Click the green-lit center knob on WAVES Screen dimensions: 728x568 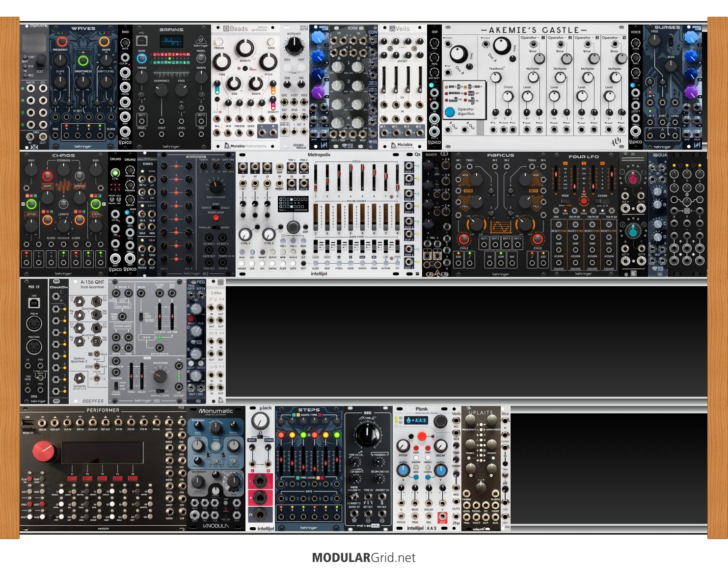pyautogui.click(x=83, y=61)
